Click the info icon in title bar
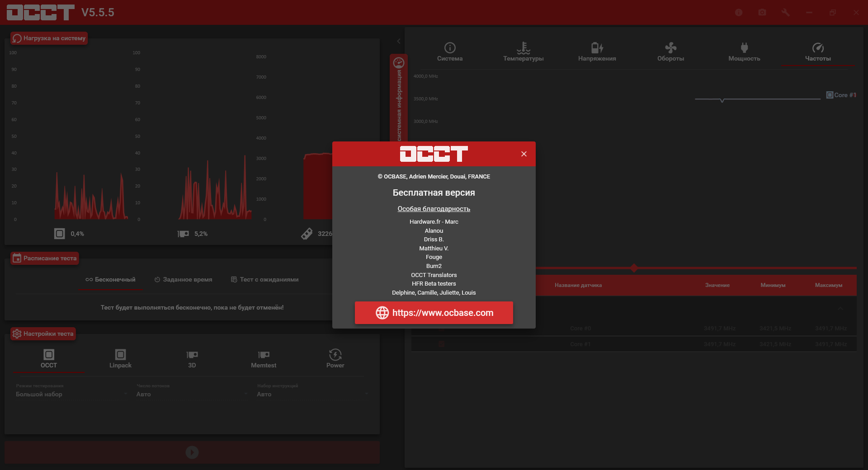868x470 pixels. point(739,13)
